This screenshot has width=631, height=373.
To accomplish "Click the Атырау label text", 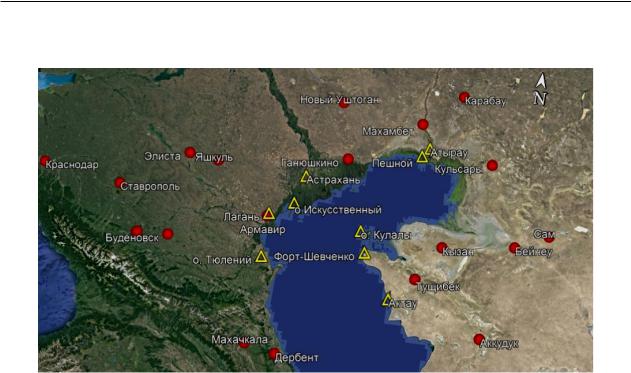I will (x=450, y=153).
